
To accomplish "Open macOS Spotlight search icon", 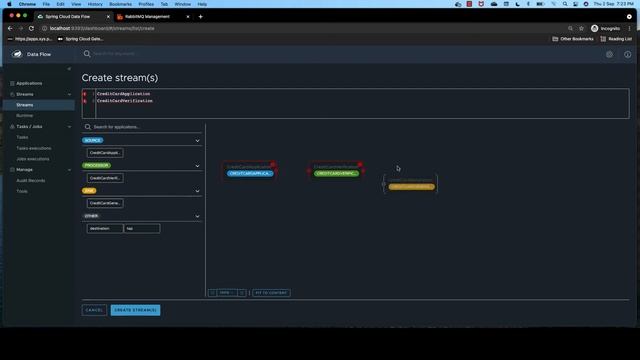I will coord(565,4).
